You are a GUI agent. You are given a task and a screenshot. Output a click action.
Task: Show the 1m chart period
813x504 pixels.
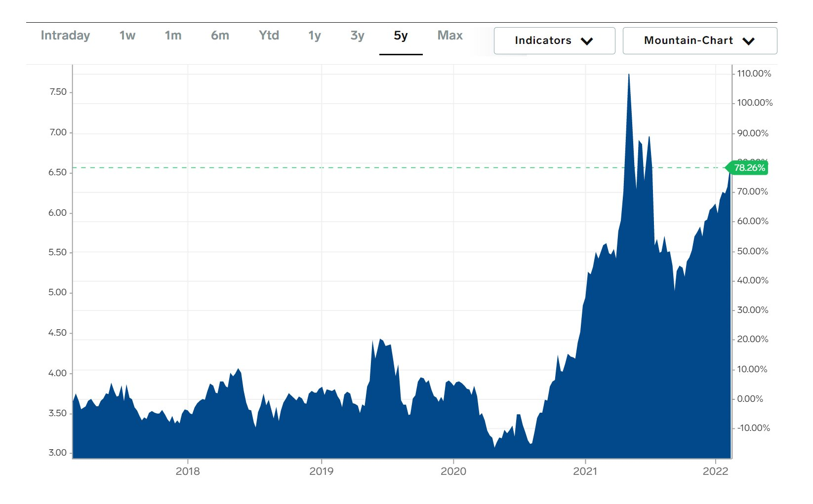pos(173,36)
